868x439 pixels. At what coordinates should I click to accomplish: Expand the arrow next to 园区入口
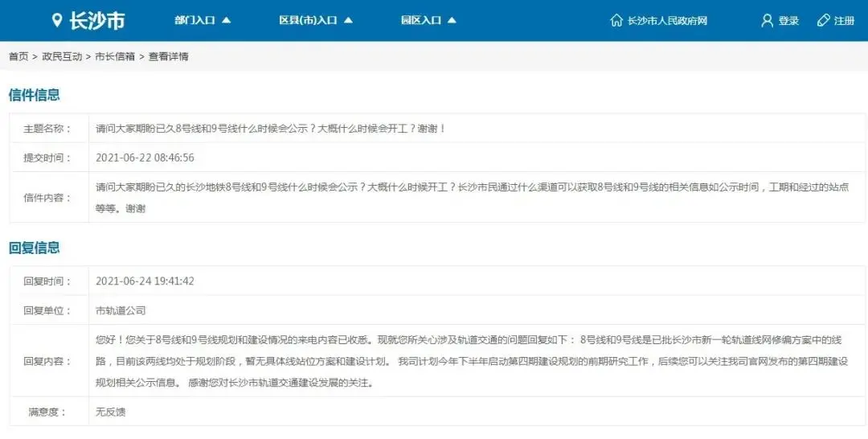click(452, 20)
